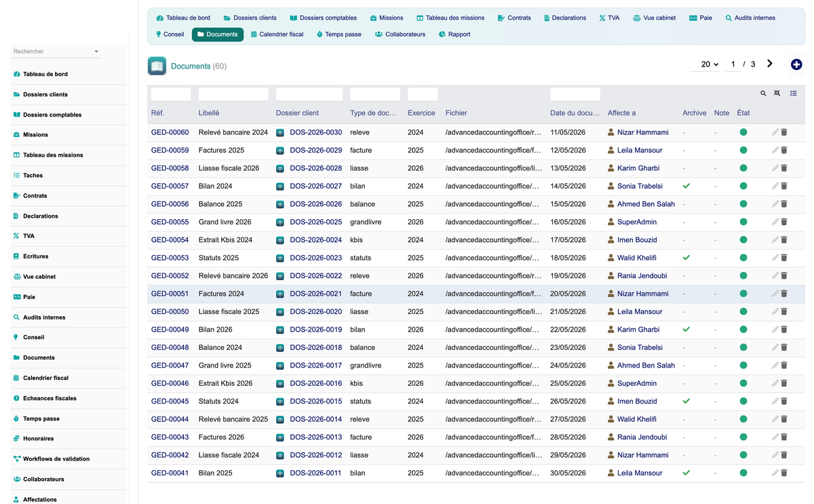Click Taches icon in the sidebar
Image resolution: width=814 pixels, height=504 pixels.
tap(16, 175)
